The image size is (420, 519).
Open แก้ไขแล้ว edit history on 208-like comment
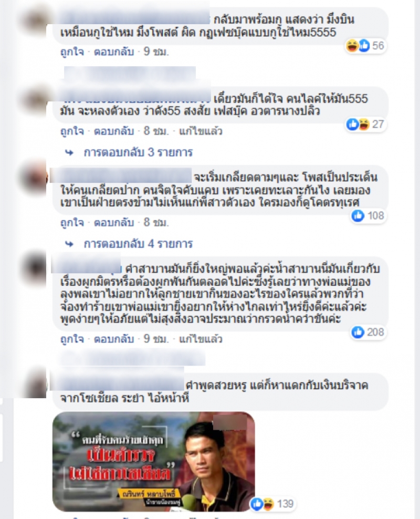201,339
